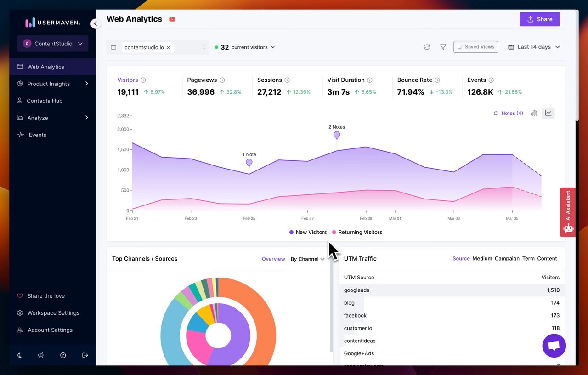Click the Share button
Screen dimensions: 588x375
(x=540, y=19)
